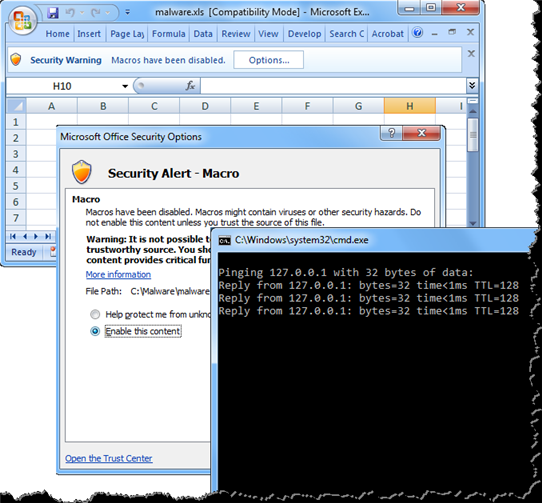
Task: Open the Developer tab
Action: pyautogui.click(x=304, y=34)
